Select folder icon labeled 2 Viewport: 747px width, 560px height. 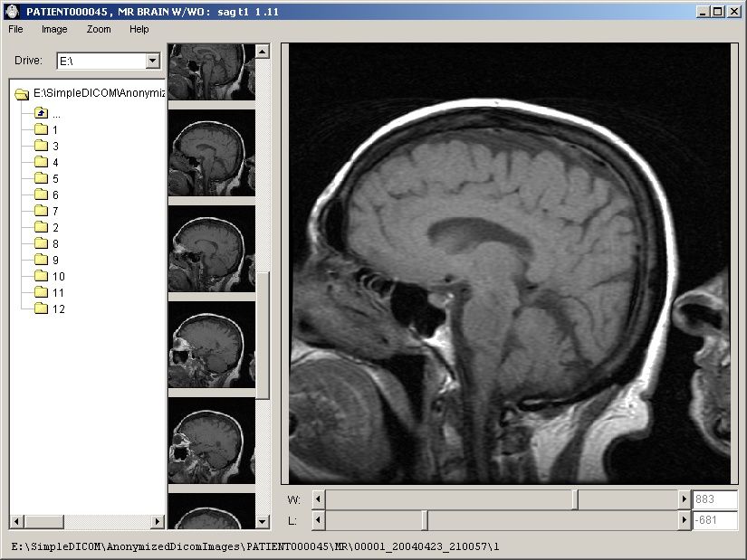point(42,227)
